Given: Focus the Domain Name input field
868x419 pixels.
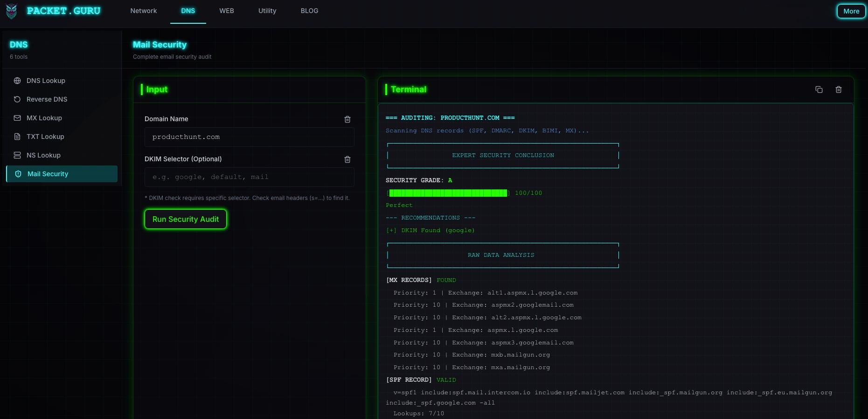Looking at the screenshot, I should click(249, 137).
